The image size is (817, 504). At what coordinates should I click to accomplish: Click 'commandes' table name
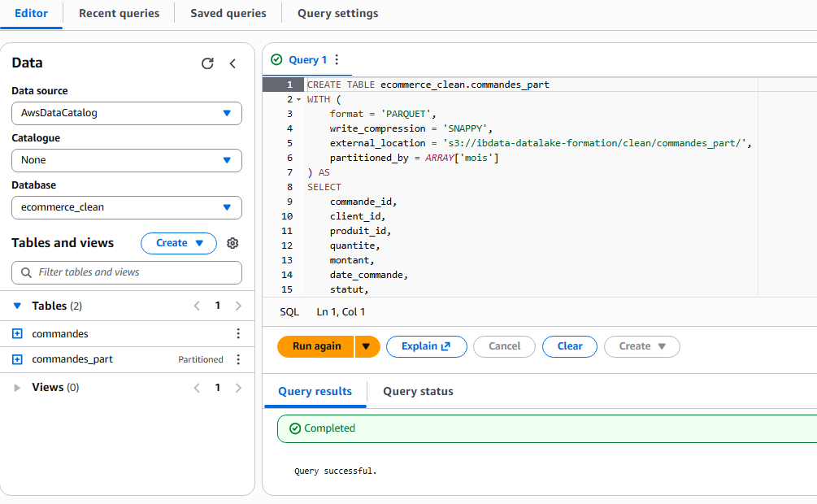coord(60,334)
